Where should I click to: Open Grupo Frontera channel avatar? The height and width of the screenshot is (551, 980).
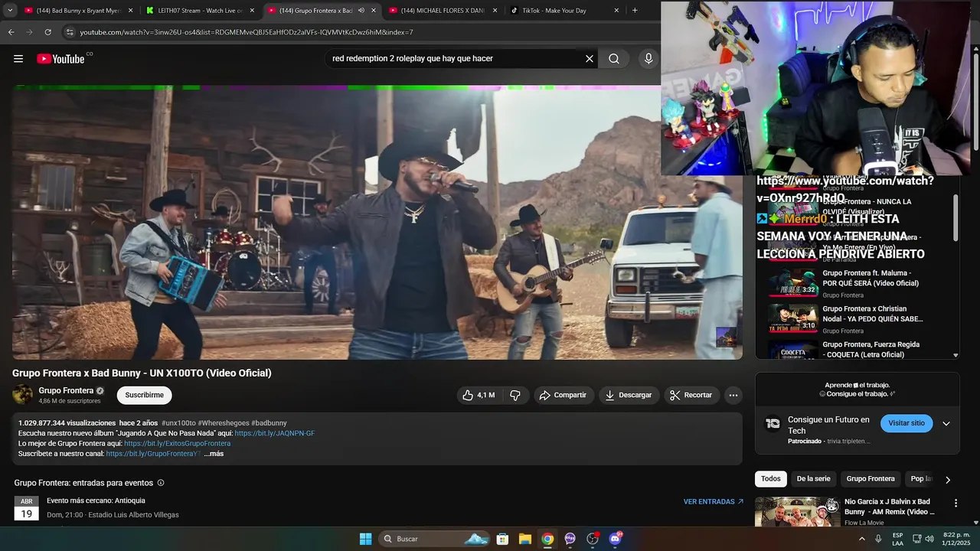[x=23, y=395]
